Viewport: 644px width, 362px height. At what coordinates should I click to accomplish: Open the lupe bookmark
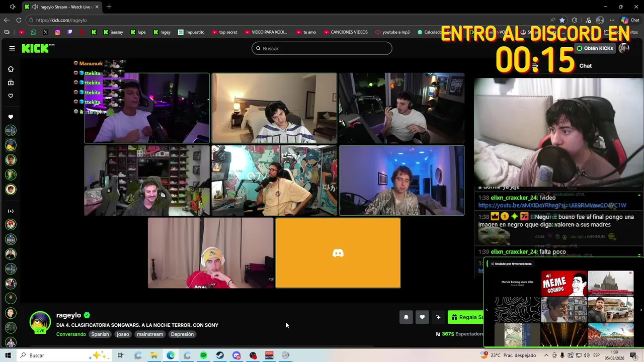tap(138, 32)
